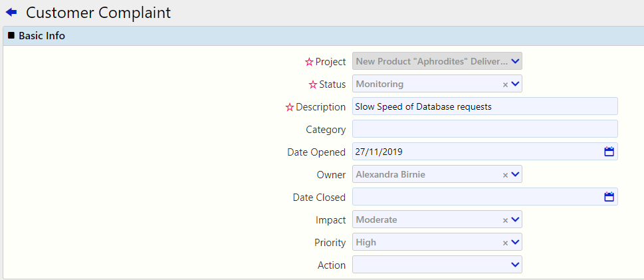The image size is (644, 280).
Task: Open the Impact dropdown list
Action: click(x=516, y=220)
